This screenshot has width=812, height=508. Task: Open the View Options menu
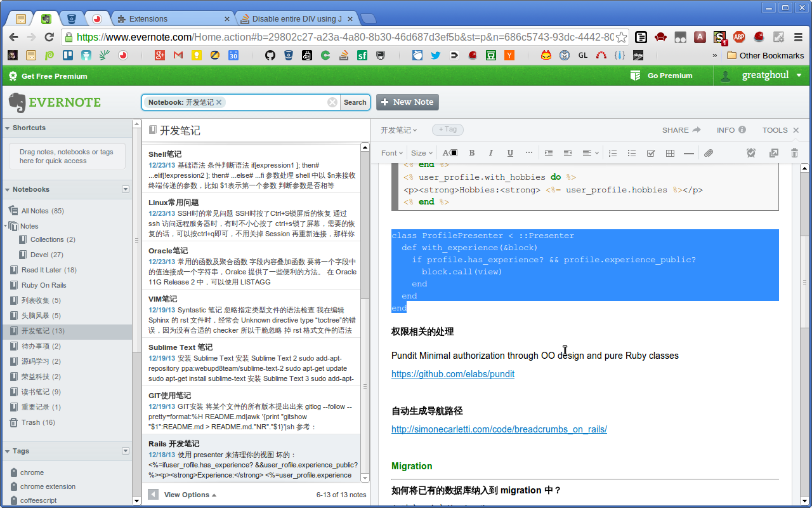tap(190, 495)
